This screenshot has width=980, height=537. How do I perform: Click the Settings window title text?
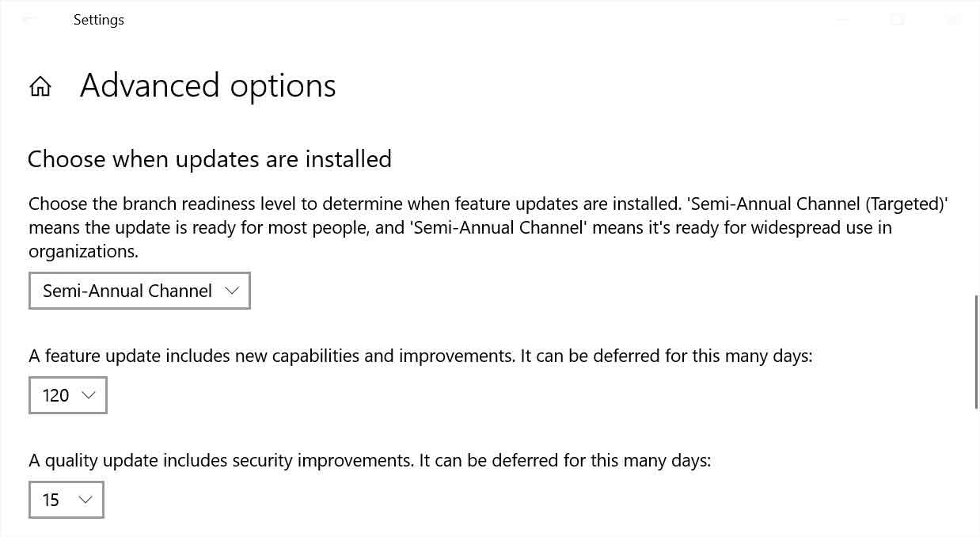[99, 20]
